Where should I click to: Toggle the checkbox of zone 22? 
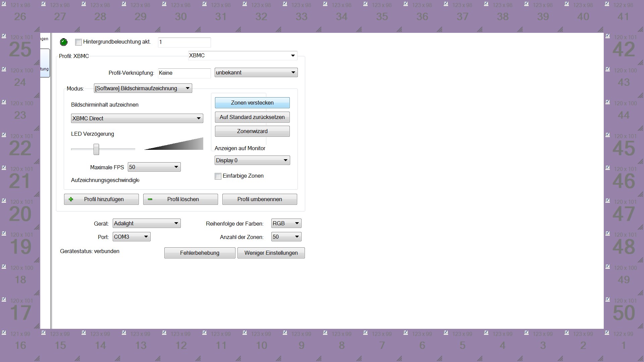(4, 135)
